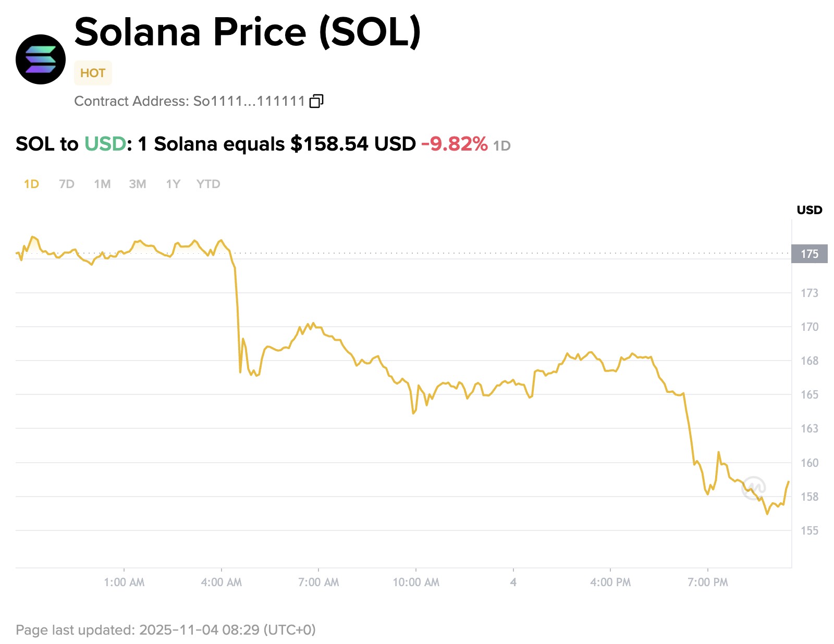834x644 pixels.
Task: Select the YTD range tab
Action: [x=208, y=184]
